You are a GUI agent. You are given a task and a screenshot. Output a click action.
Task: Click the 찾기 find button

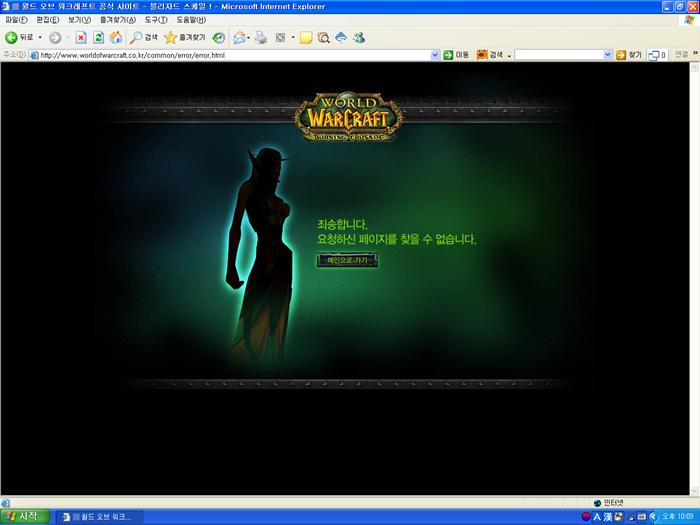point(629,55)
